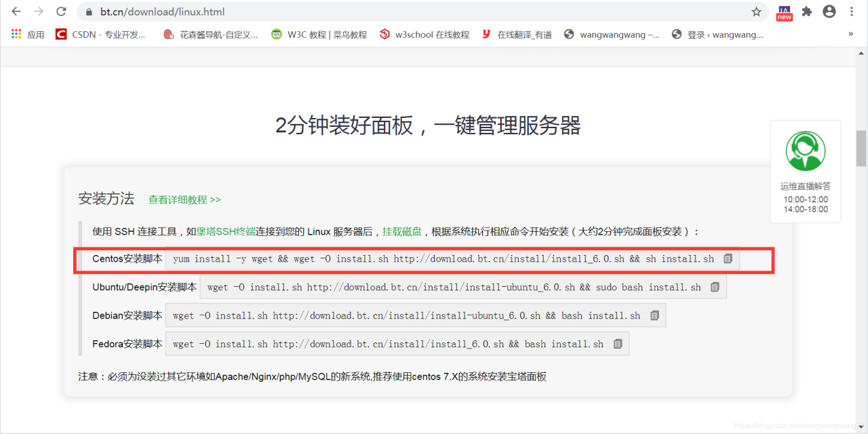Click the 运维直播解答 text
Viewport: 868px width, 434px height.
tap(806, 186)
